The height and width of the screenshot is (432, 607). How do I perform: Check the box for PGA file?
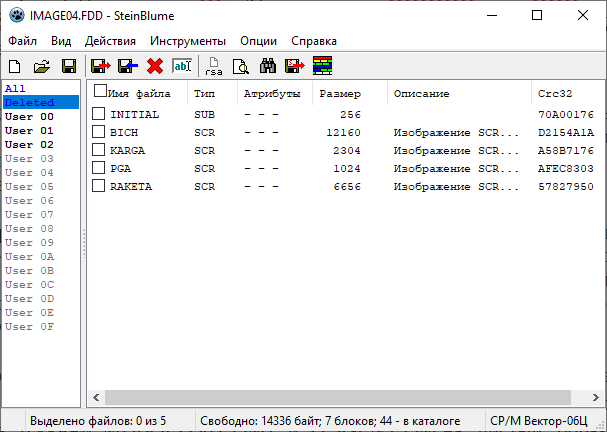pos(98,168)
